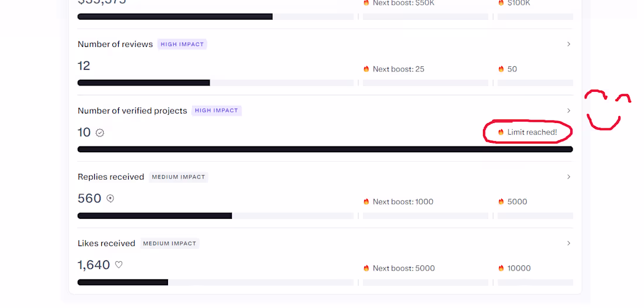Click the flame icon by Next boost: 5000

pyautogui.click(x=366, y=268)
